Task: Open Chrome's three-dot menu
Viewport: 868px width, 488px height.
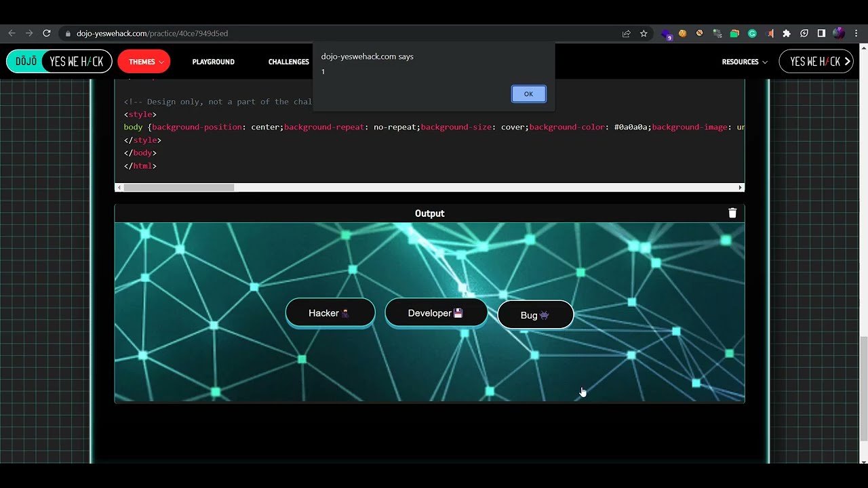Action: pyautogui.click(x=856, y=33)
